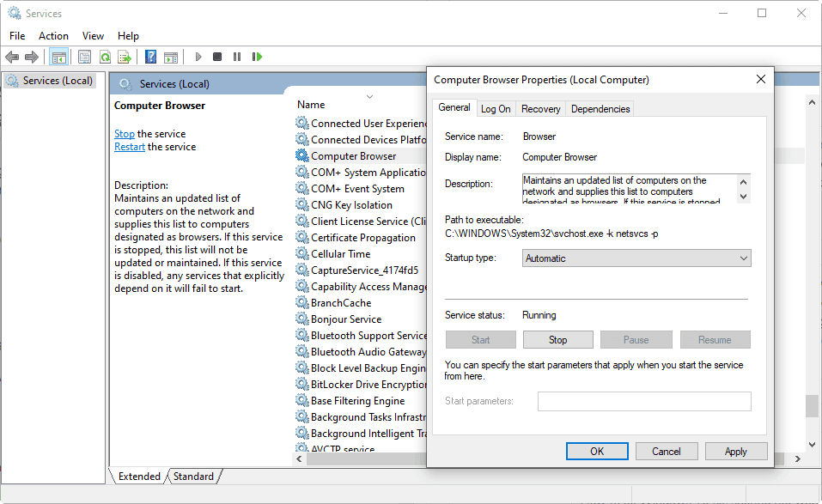Click the Back navigation arrow
822x504 pixels.
click(11, 57)
